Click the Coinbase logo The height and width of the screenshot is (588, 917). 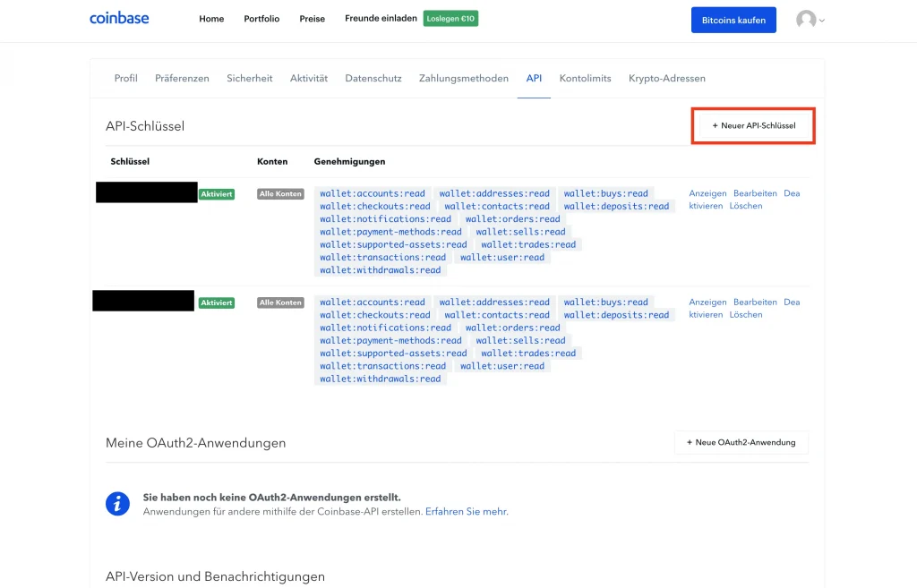[x=119, y=19]
